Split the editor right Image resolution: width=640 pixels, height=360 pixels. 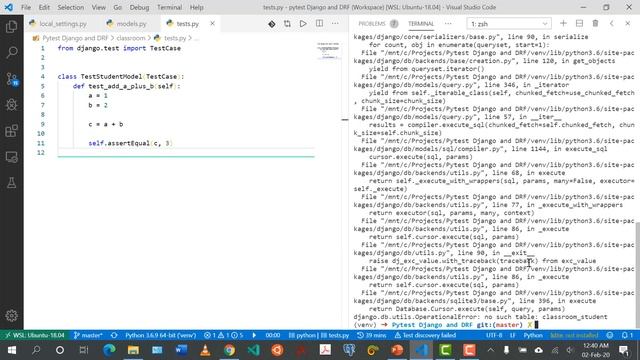(319, 24)
